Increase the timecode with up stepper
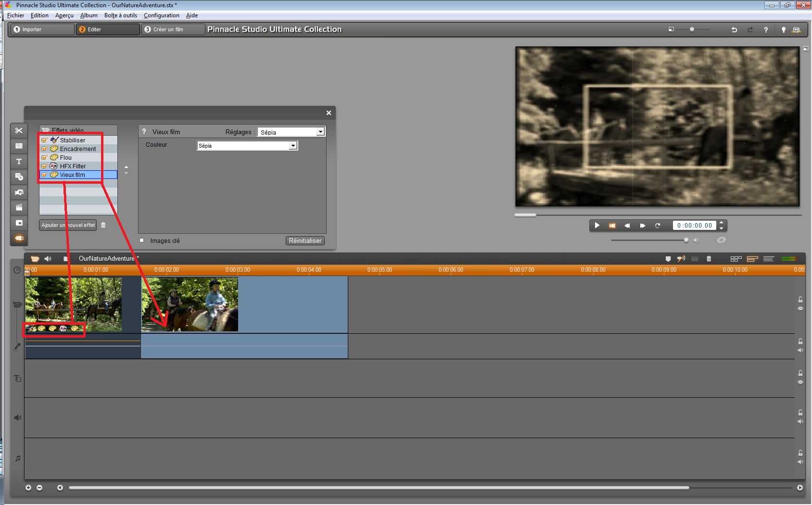Screen dimensions: 812x505 pyautogui.click(x=721, y=223)
